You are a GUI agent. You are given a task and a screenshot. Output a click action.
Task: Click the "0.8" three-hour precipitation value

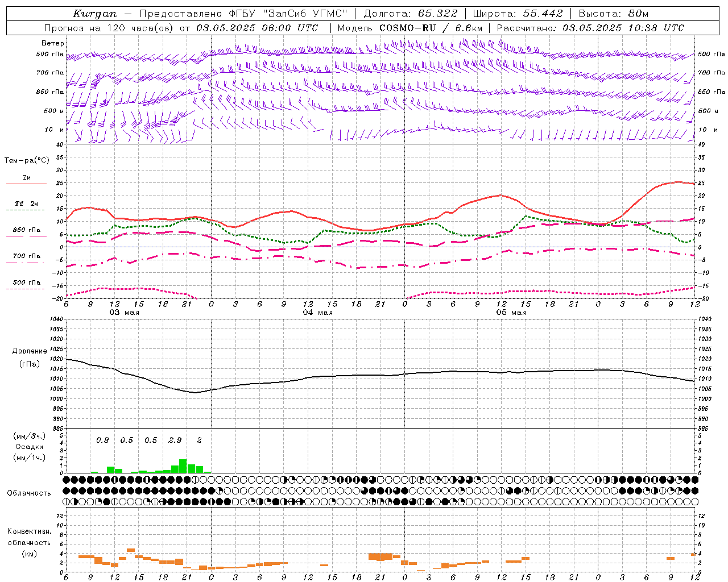coord(102,440)
